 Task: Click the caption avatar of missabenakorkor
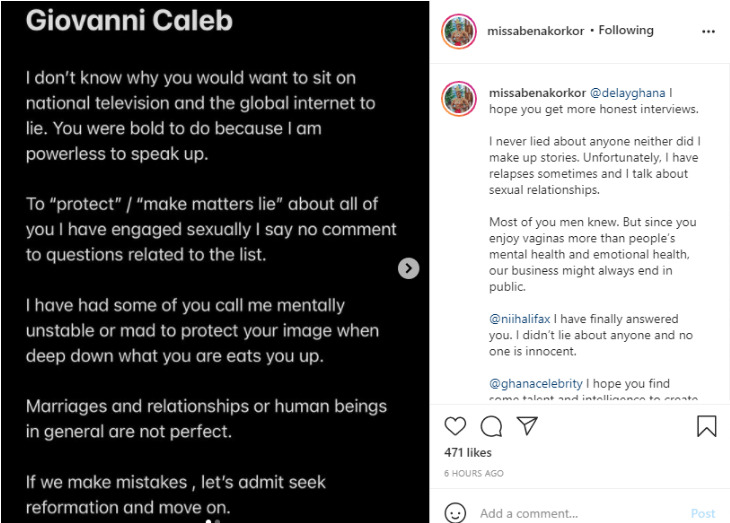pyautogui.click(x=459, y=98)
